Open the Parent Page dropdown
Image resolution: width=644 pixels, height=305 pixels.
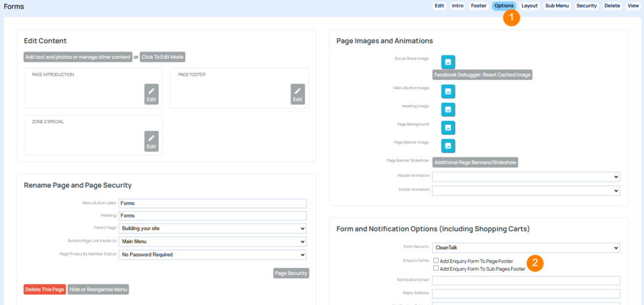[212, 229]
